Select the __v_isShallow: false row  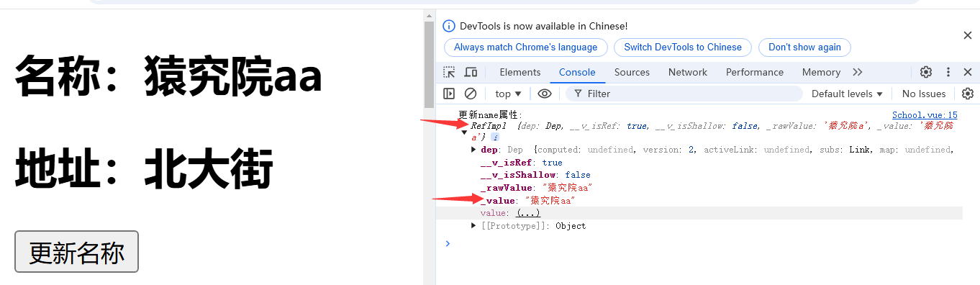(535, 175)
